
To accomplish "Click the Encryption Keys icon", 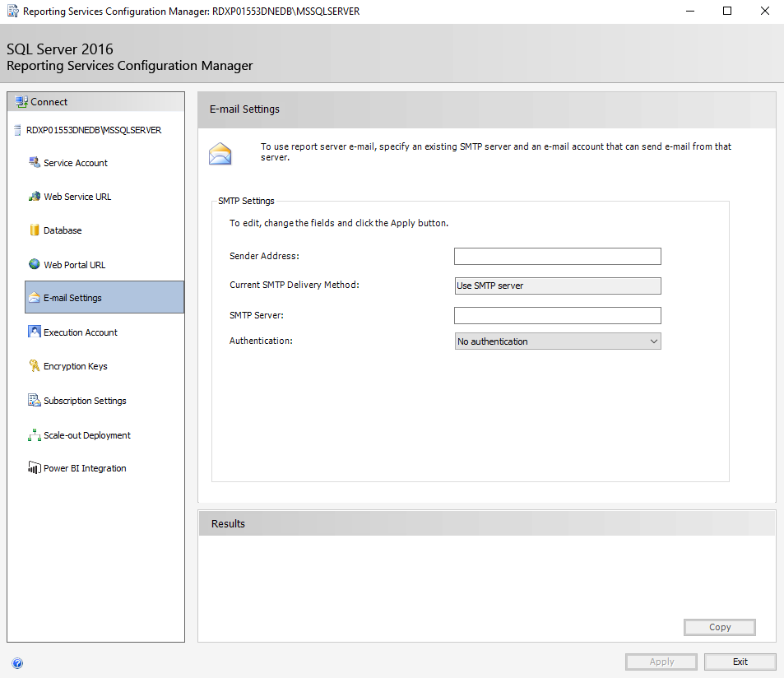I will coord(34,366).
